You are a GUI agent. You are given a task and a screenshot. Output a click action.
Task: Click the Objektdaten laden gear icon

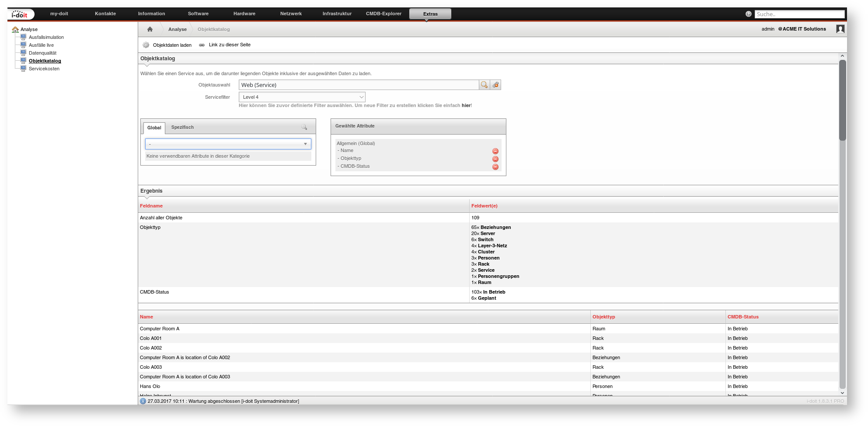(146, 45)
